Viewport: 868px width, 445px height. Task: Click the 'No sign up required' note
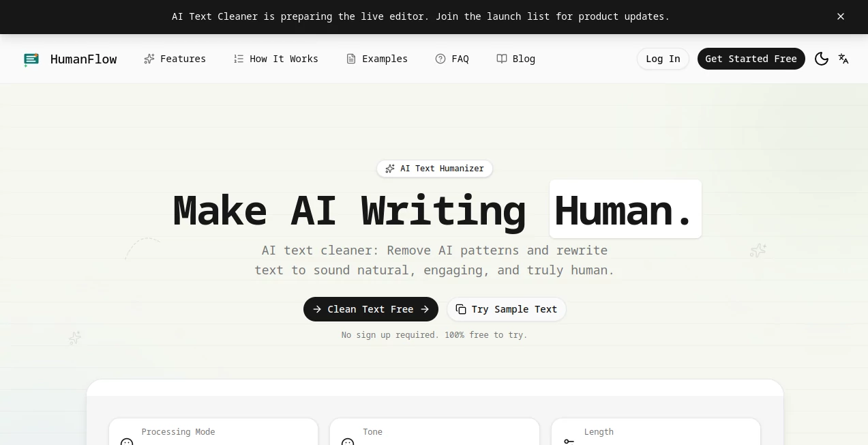(x=434, y=335)
